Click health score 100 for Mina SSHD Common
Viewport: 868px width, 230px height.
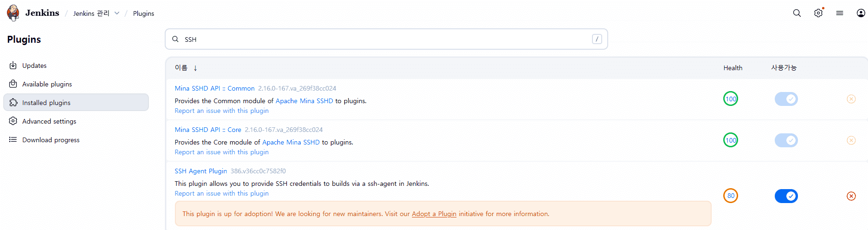[731, 99]
